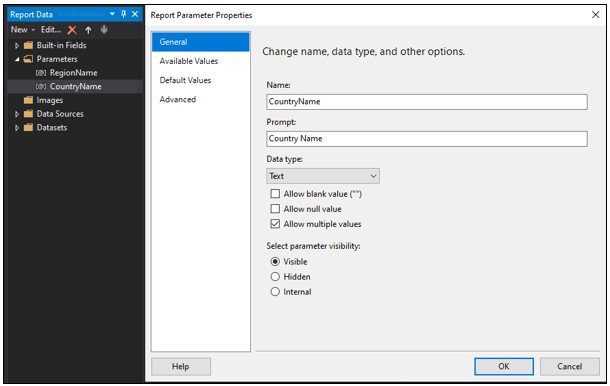Click the Help button
The width and height of the screenshot is (610, 386).
(181, 367)
